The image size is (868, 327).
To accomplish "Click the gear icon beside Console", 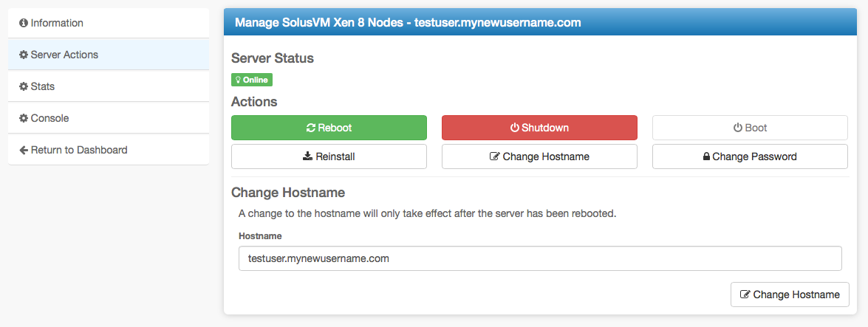I will 24,119.
